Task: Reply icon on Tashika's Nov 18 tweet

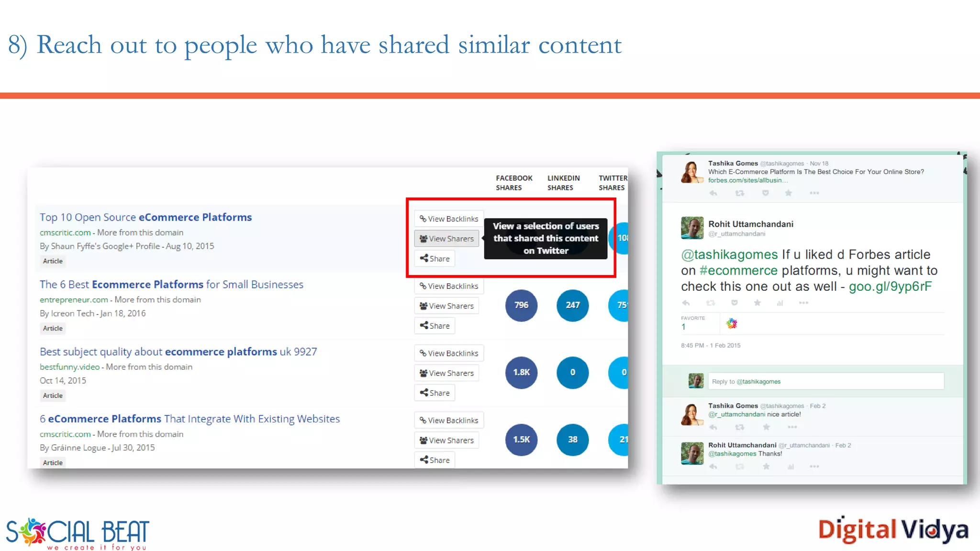Action: [x=713, y=193]
